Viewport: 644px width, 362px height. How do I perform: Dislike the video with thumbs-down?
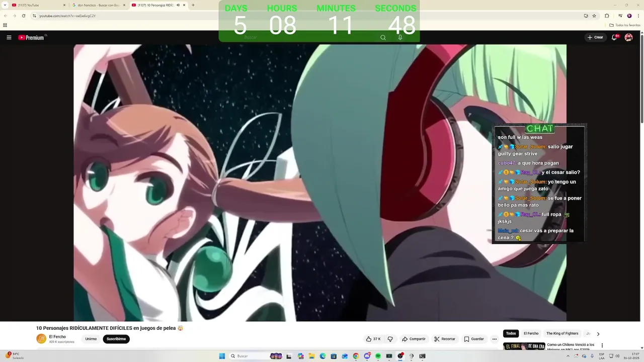click(390, 339)
